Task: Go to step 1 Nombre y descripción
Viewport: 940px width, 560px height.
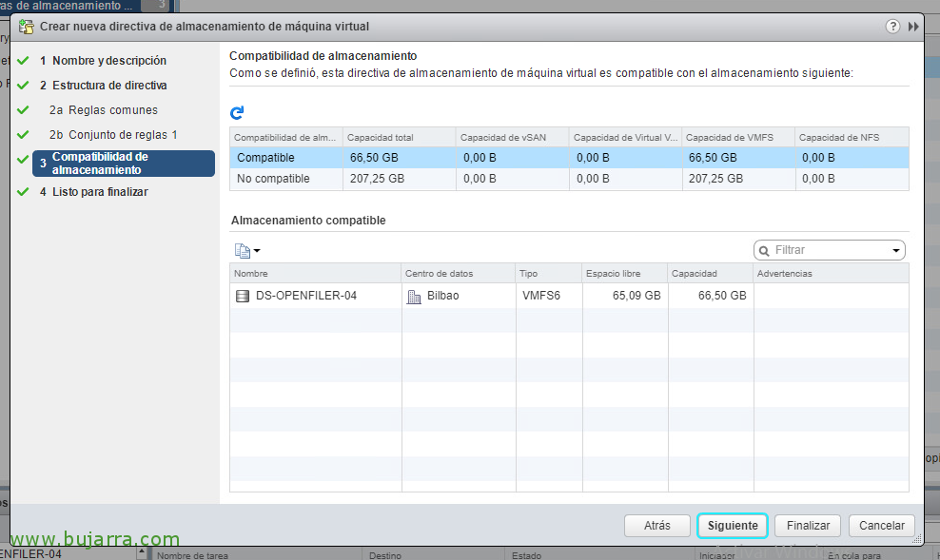Action: click(108, 61)
